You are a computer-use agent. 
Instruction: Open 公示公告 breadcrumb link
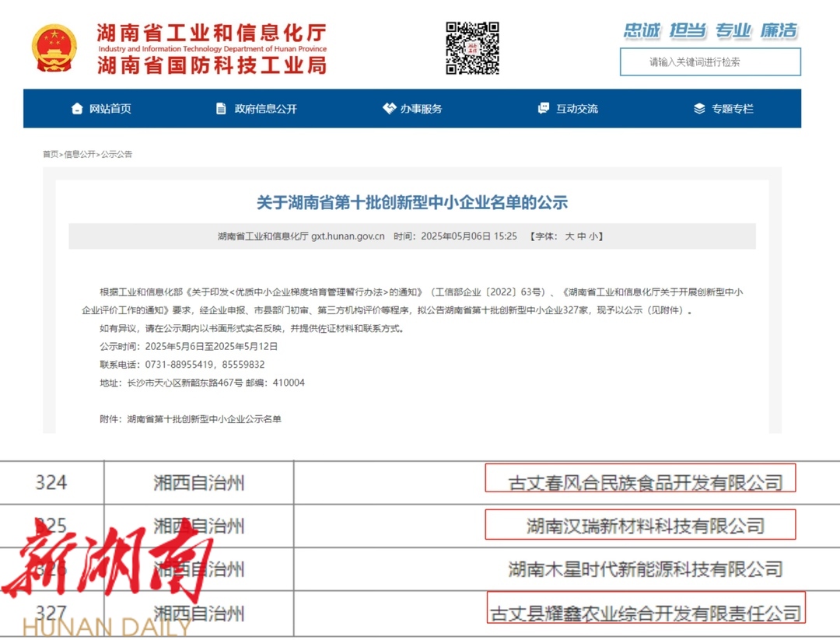[x=117, y=154]
